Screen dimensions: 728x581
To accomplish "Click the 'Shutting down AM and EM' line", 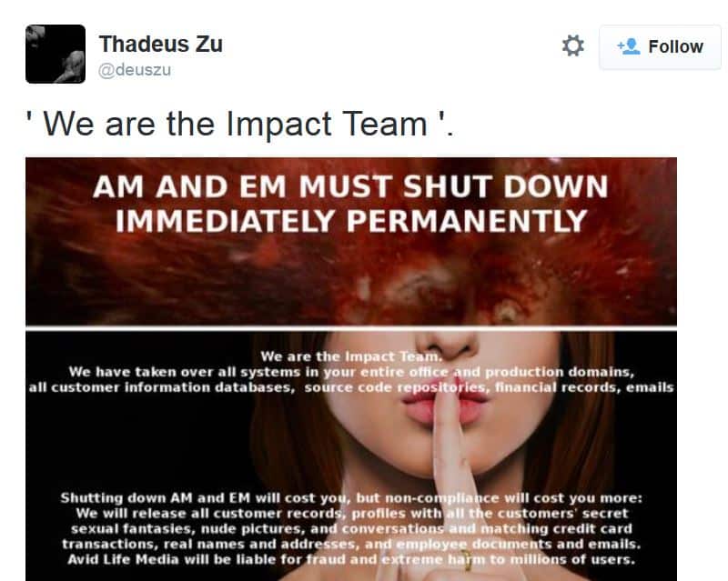I will pyautogui.click(x=351, y=498).
